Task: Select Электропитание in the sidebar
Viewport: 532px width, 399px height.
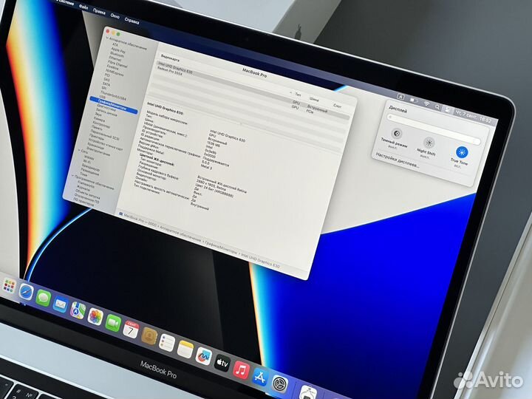Action: (98, 151)
